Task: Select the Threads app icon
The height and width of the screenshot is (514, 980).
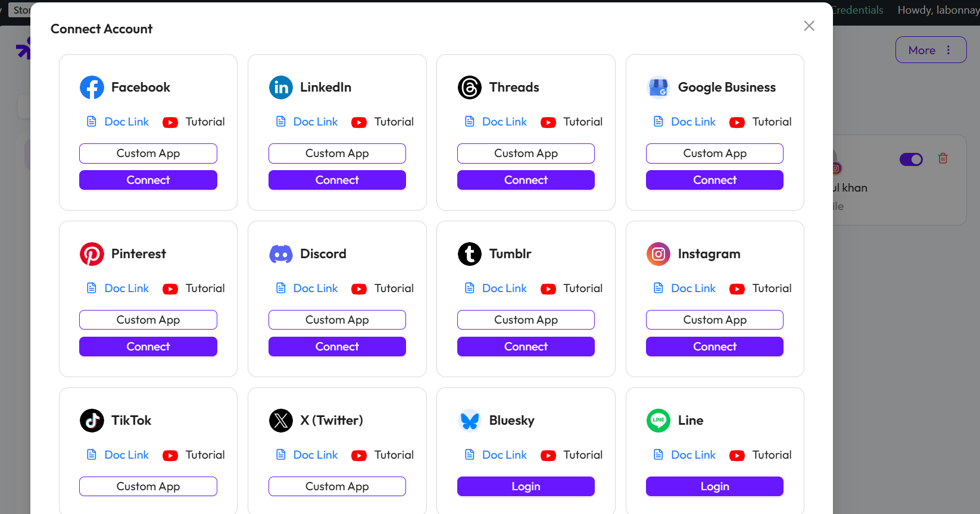Action: pos(470,87)
